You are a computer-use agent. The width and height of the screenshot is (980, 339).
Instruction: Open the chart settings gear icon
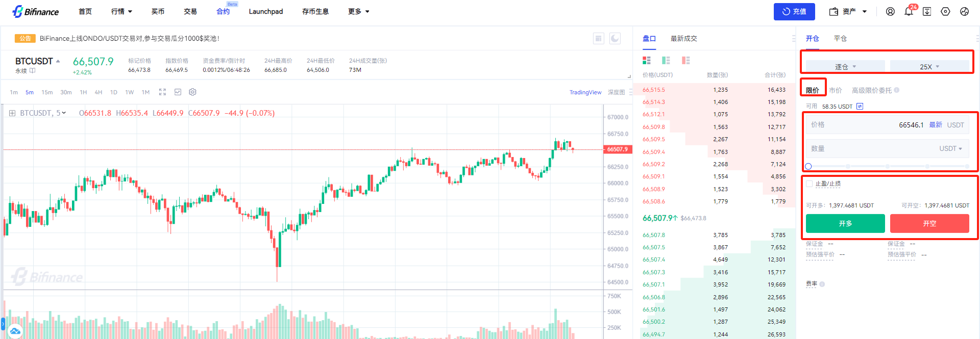coord(192,92)
